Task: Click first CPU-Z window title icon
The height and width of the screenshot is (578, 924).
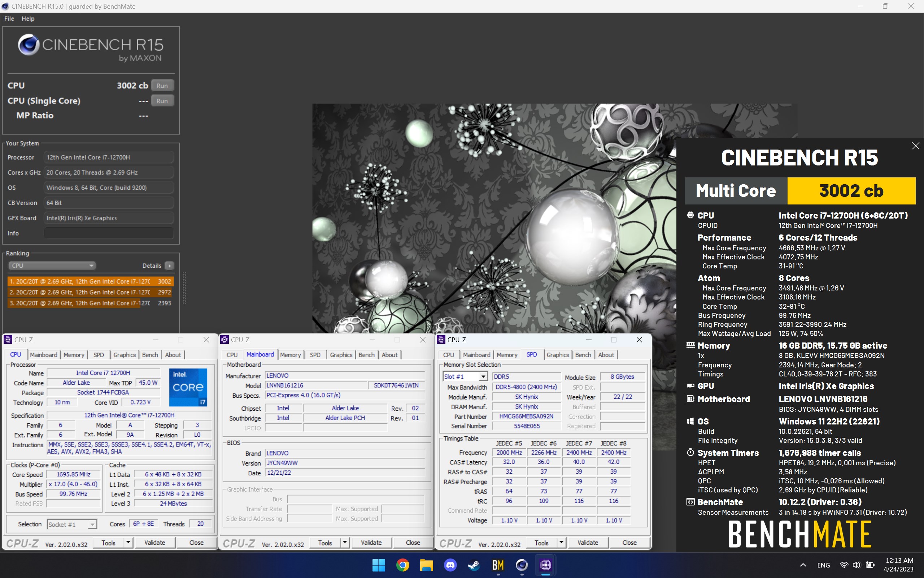Action: click(8, 340)
